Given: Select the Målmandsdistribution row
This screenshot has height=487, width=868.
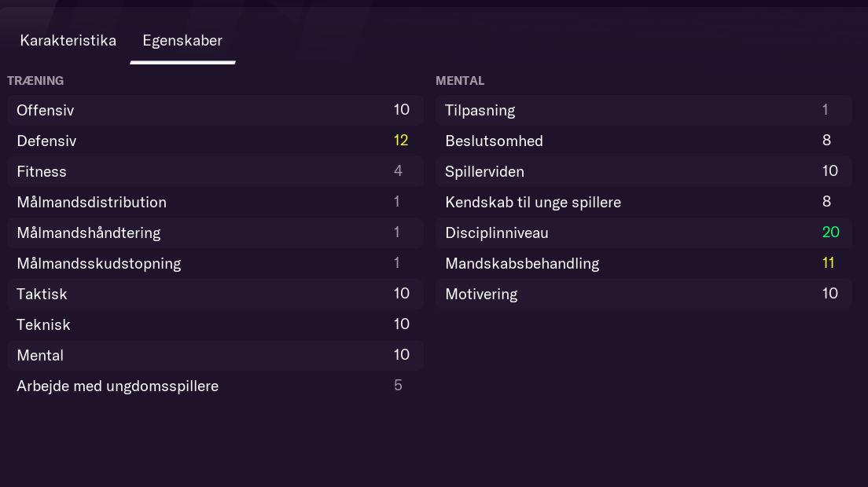Looking at the screenshot, I should coord(215,203).
